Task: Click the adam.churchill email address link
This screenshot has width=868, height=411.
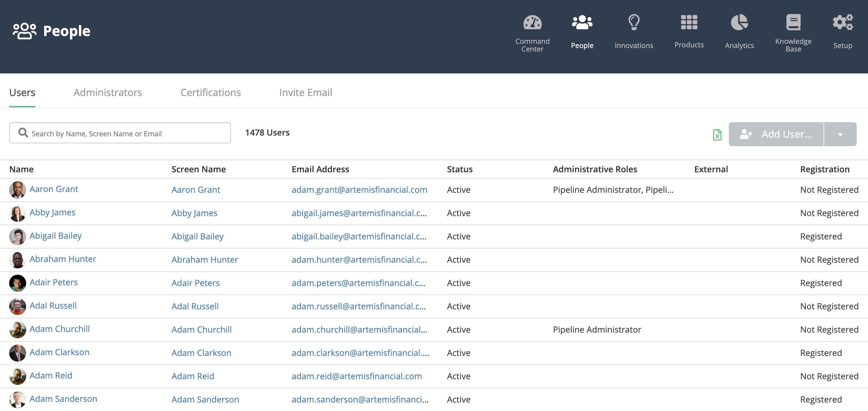Action: click(x=359, y=330)
